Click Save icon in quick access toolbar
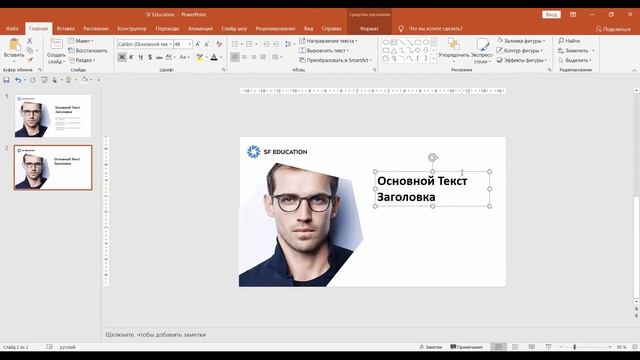The image size is (640, 360). 6,80
